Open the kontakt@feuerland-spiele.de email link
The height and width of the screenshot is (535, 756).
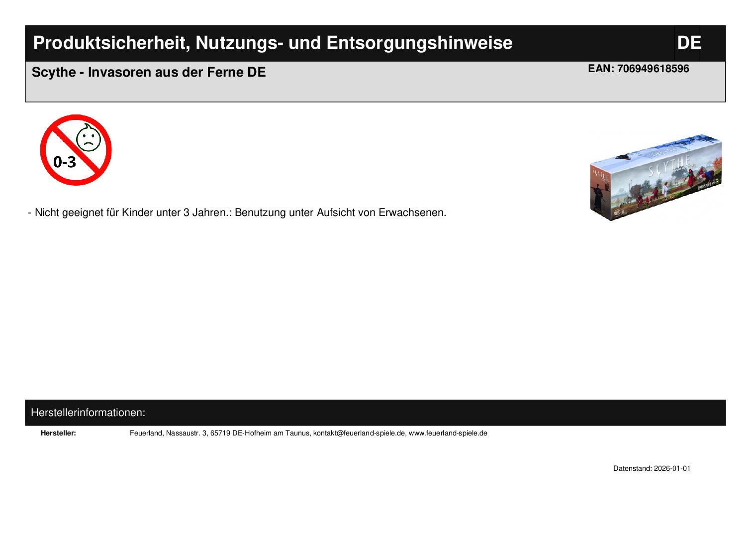[x=359, y=433]
